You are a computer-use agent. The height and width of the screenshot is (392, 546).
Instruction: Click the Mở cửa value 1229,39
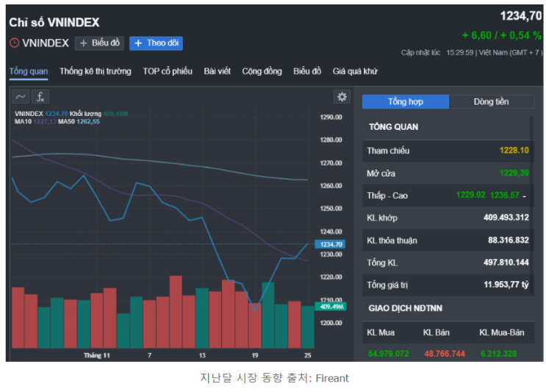coord(514,173)
